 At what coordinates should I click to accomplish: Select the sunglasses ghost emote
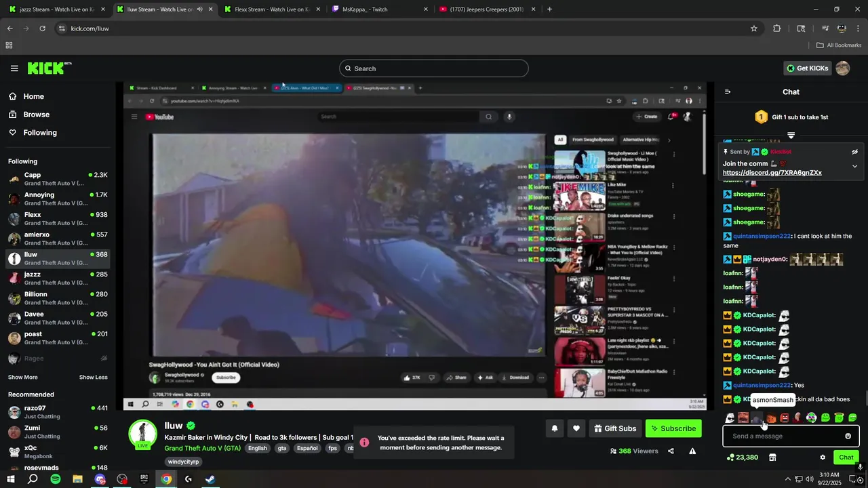730,418
